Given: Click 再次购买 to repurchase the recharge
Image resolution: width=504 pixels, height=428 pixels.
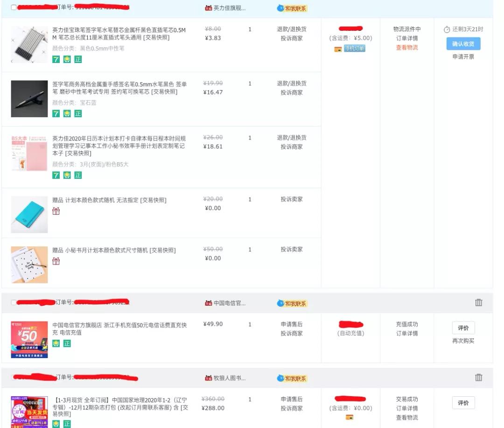Looking at the screenshot, I should click(462, 342).
